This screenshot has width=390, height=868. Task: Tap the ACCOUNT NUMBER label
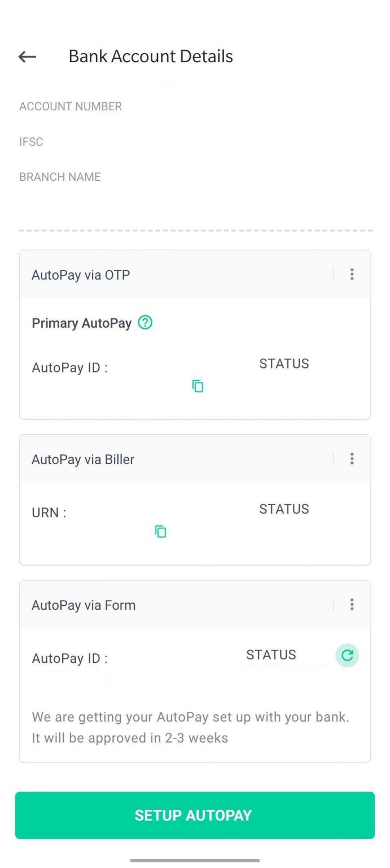point(71,106)
